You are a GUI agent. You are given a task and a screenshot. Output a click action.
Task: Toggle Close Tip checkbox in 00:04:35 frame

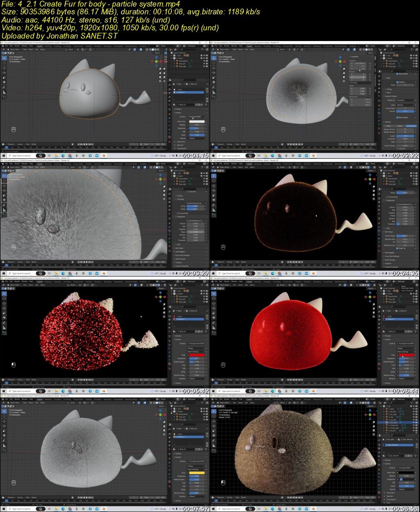tap(397, 248)
